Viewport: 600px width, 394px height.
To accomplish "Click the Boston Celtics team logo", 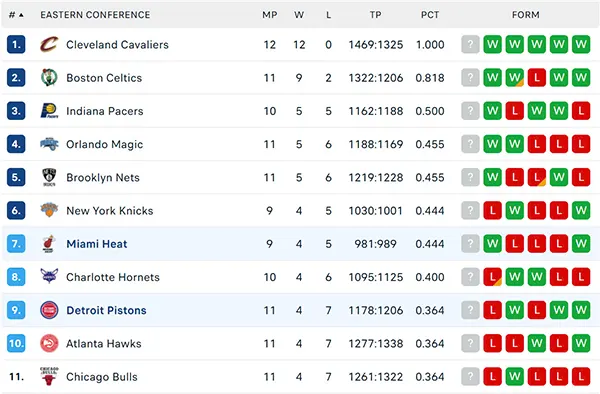I will (x=49, y=78).
